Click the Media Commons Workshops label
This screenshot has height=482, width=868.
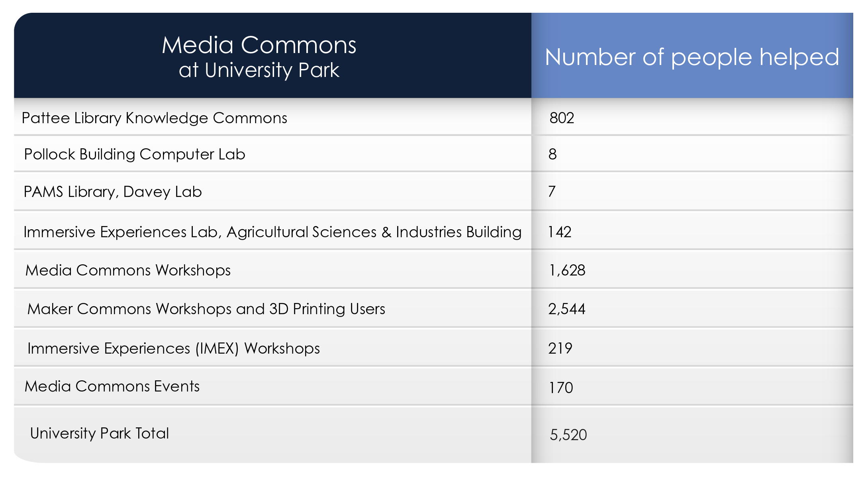128,270
